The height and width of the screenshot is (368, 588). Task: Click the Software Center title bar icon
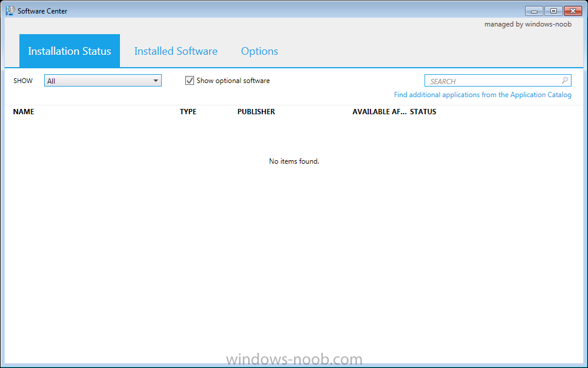[10, 11]
